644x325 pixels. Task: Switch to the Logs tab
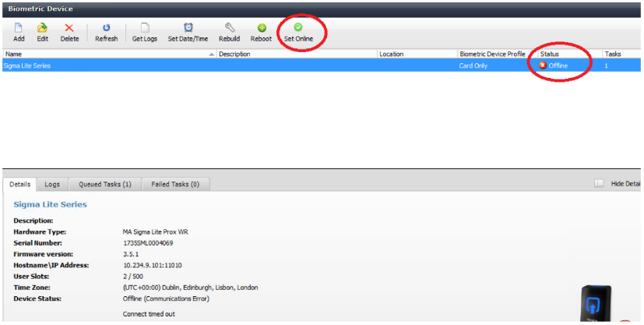(x=52, y=184)
